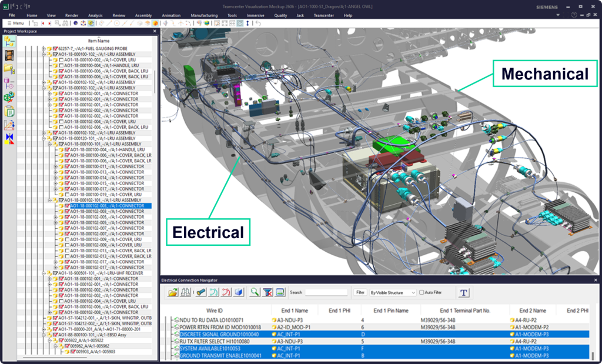This screenshot has width=602, height=364.
Task: Toggle the Auto Filter checkbox
Action: pyautogui.click(x=422, y=293)
